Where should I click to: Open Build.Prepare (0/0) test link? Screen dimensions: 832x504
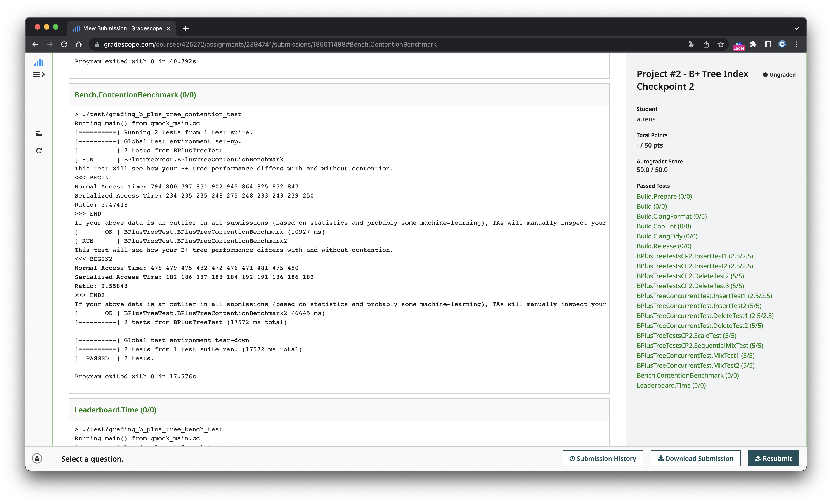[x=664, y=196]
